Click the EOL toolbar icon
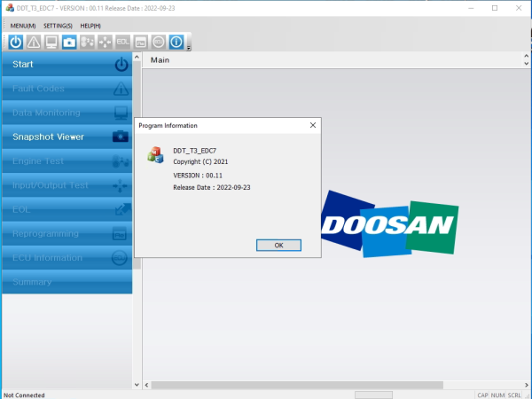532x399 pixels. pos(123,42)
